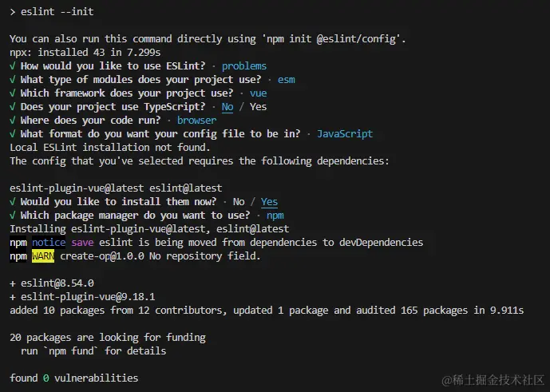Click the blue 'notice' label

click(49, 243)
